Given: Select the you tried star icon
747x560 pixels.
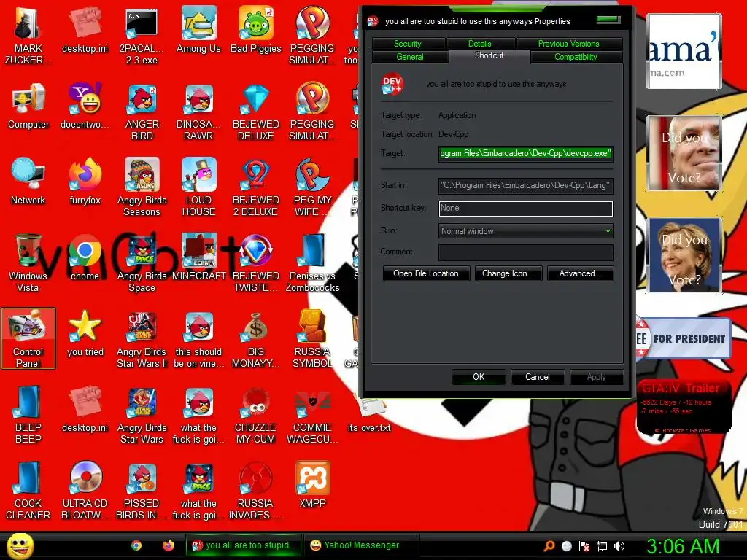Looking at the screenshot, I should [x=85, y=332].
